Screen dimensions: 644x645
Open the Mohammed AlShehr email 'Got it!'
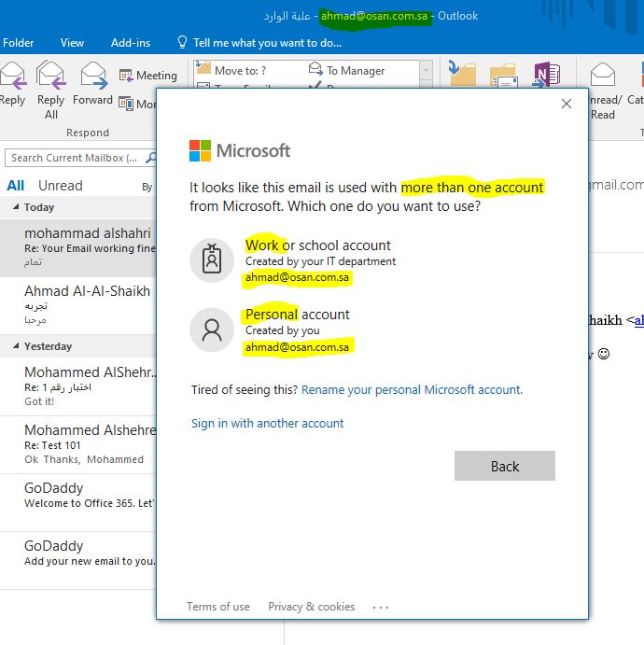point(78,386)
